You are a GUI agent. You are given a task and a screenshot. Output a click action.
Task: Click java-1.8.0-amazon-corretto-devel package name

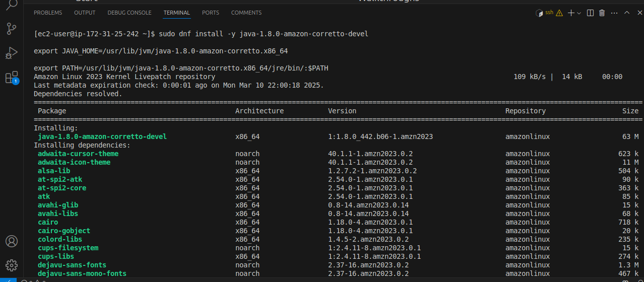tap(102, 137)
